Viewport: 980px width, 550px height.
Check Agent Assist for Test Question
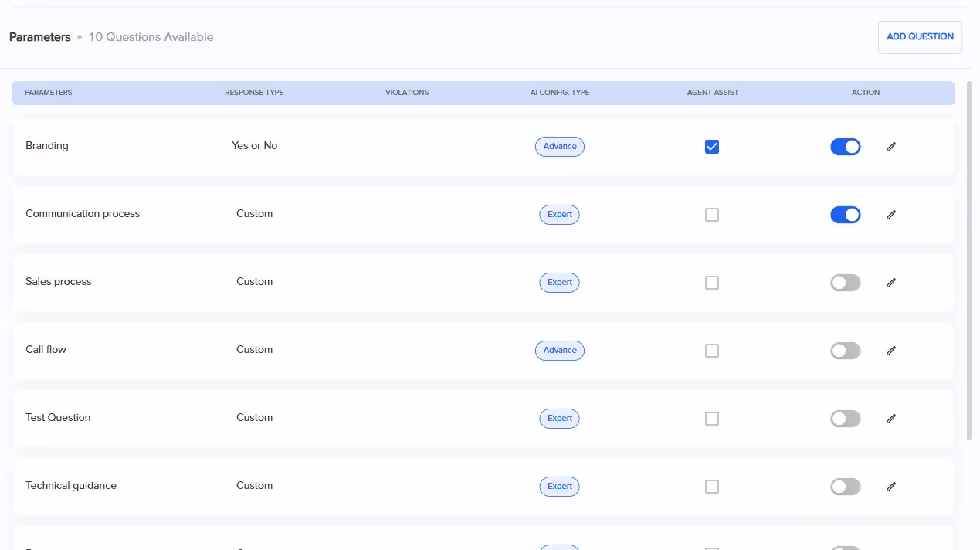[x=712, y=419]
